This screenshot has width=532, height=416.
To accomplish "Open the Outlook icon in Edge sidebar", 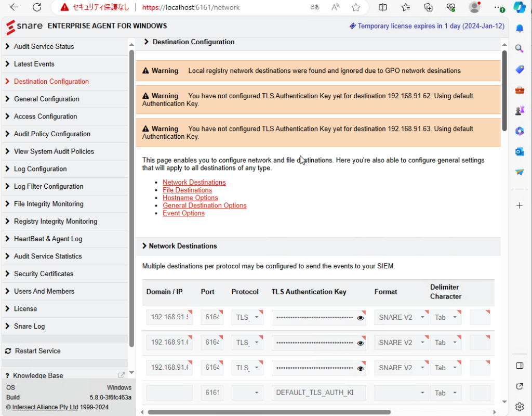I will point(520,151).
